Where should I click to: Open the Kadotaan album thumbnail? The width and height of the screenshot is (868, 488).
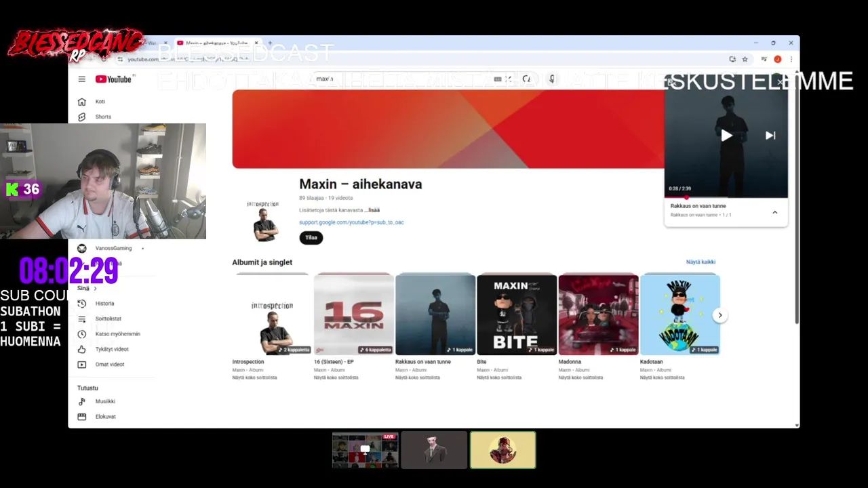coord(679,314)
